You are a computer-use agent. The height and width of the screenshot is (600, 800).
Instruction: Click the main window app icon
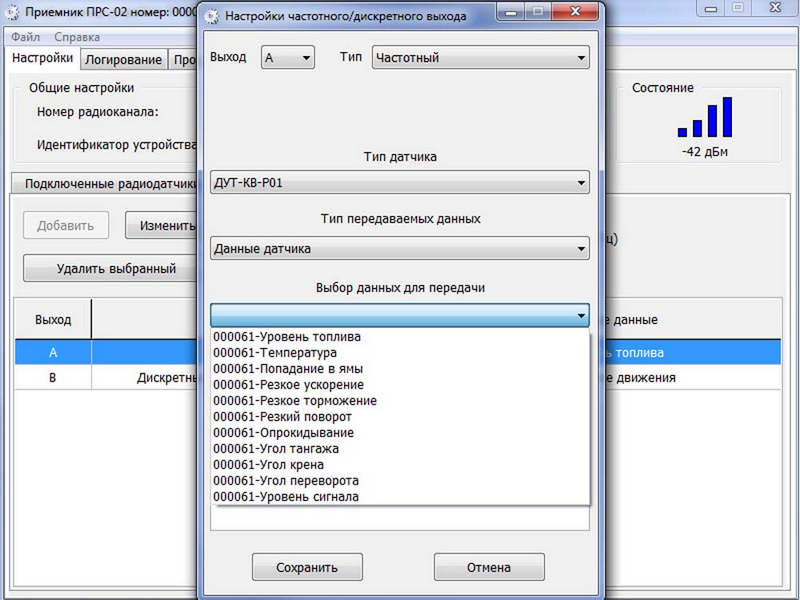click(11, 12)
